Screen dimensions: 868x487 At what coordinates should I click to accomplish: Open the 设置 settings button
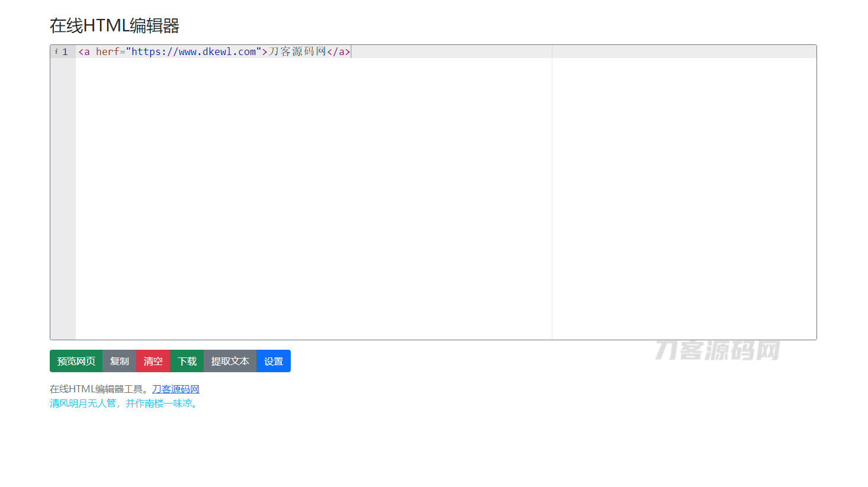point(274,361)
